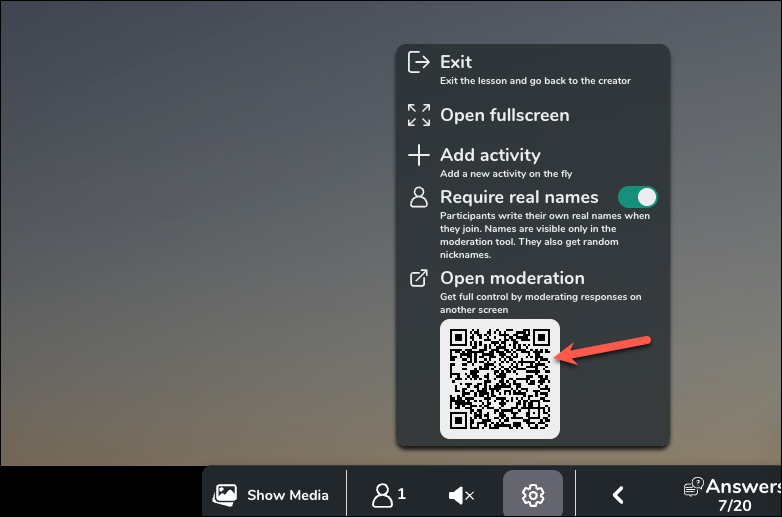Select the Exit menu label

pos(456,62)
